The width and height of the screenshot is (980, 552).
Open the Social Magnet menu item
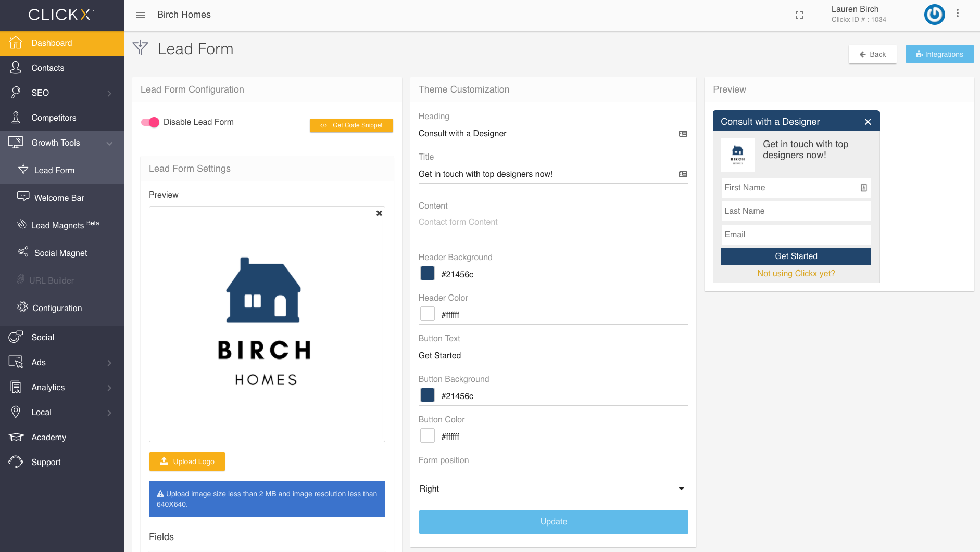[x=62, y=253]
